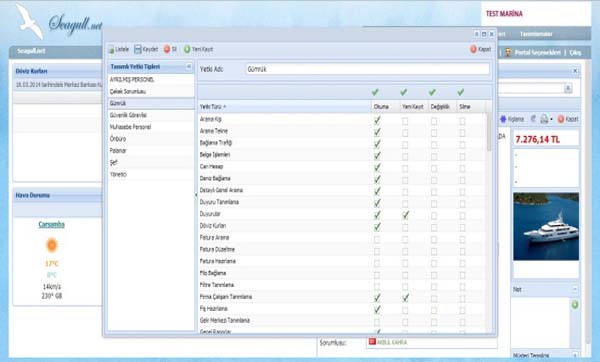Uncheck Yeni Kayıt for Firma Çalışanı Tanımlama
The height and width of the screenshot is (362, 600).
(x=405, y=298)
